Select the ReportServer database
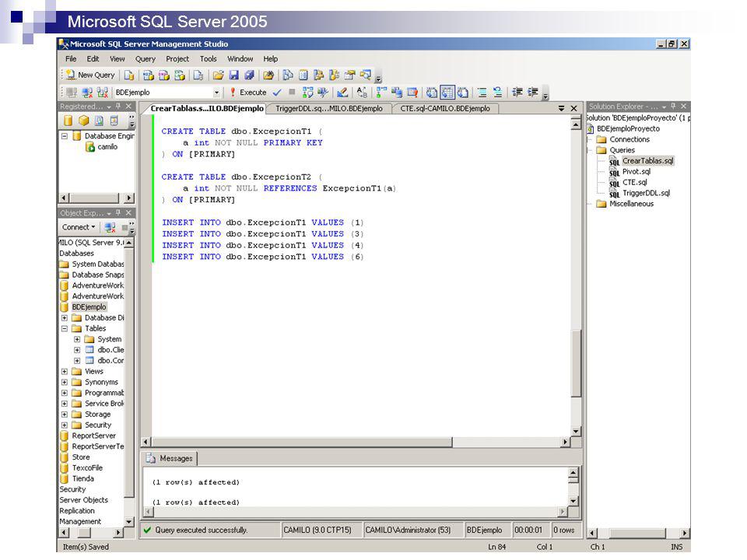 [94, 436]
